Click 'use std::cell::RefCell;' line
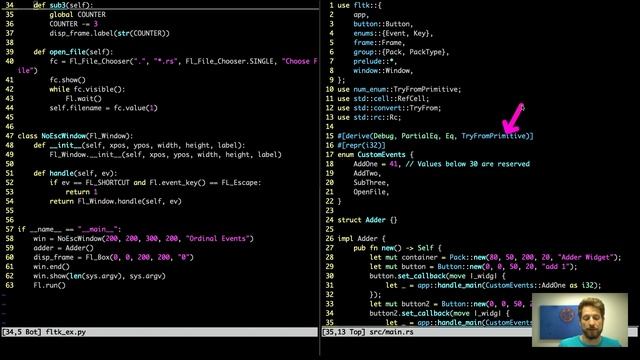Viewport: 640px width, 360px height. 383,99
